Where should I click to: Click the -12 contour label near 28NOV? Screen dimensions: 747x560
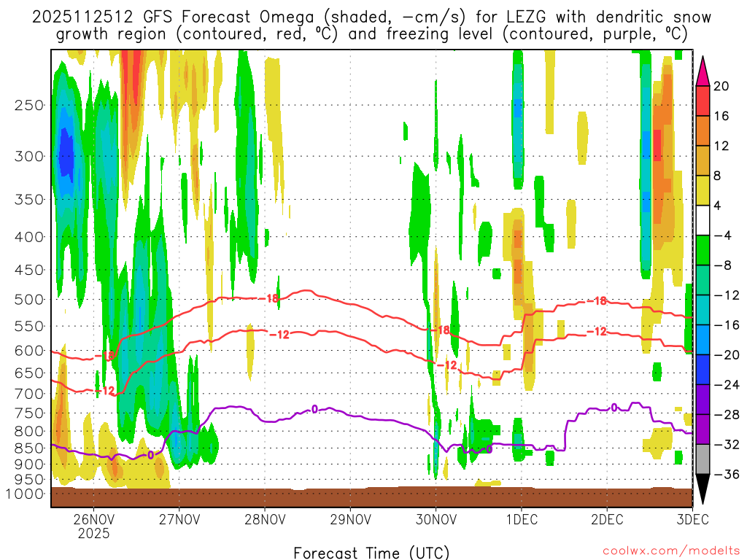[279, 335]
